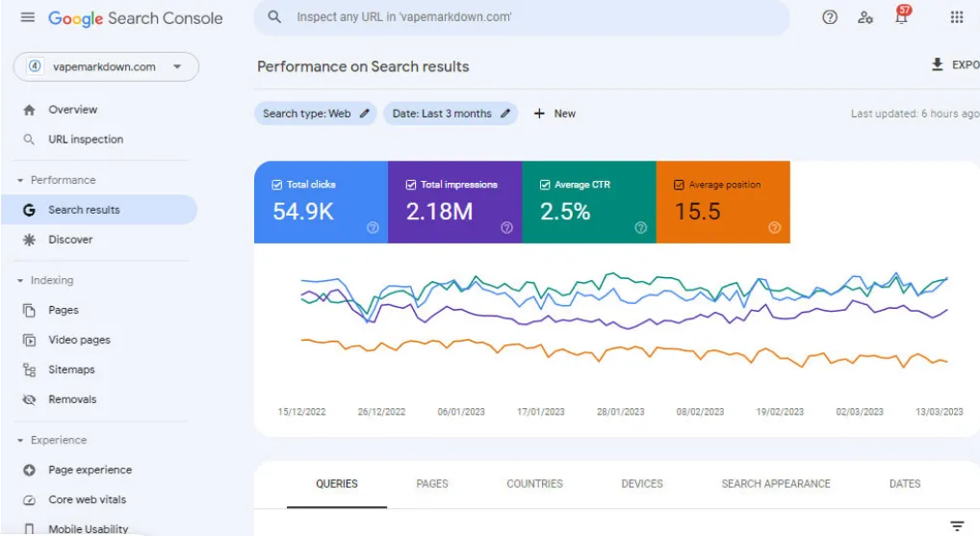Viewport: 980px width, 536px height.
Task: Switch to the PAGES tab
Action: pyautogui.click(x=432, y=484)
